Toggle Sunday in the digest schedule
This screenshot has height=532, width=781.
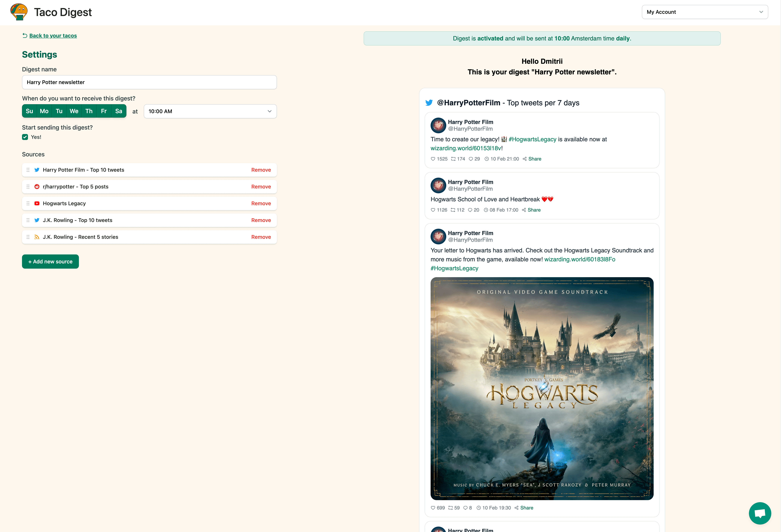(x=30, y=111)
